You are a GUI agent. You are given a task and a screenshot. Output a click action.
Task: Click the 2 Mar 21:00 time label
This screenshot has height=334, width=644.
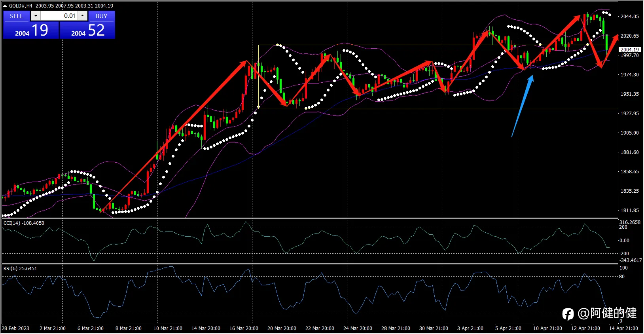tap(53, 328)
